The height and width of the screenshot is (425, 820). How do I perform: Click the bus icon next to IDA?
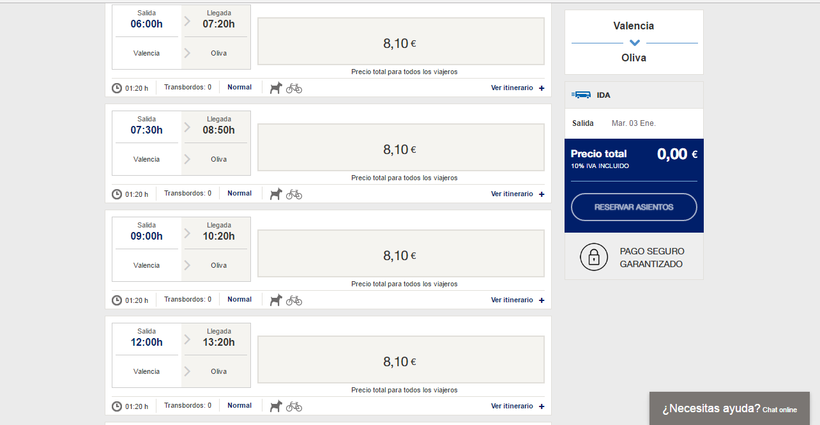581,95
